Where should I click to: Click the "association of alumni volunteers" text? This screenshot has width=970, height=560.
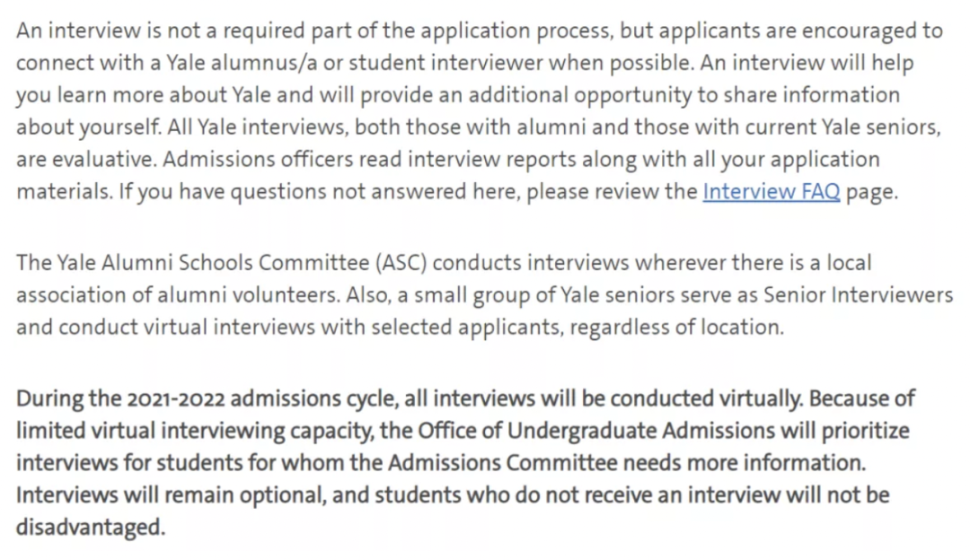tap(178, 295)
